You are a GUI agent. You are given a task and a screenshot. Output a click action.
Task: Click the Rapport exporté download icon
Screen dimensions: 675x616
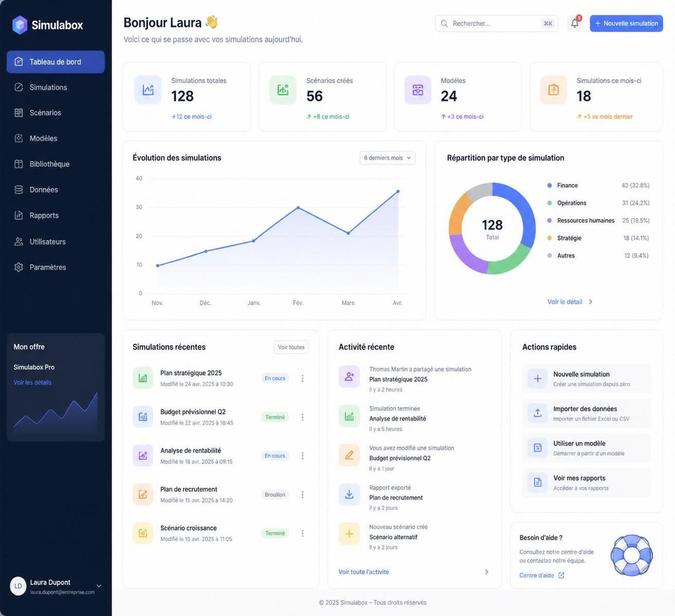[x=349, y=494]
